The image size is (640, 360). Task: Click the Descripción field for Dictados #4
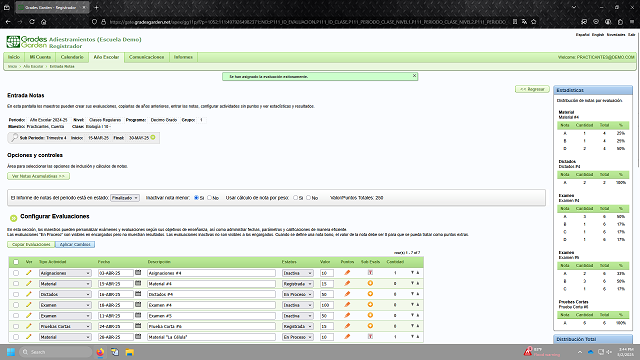coord(211,294)
